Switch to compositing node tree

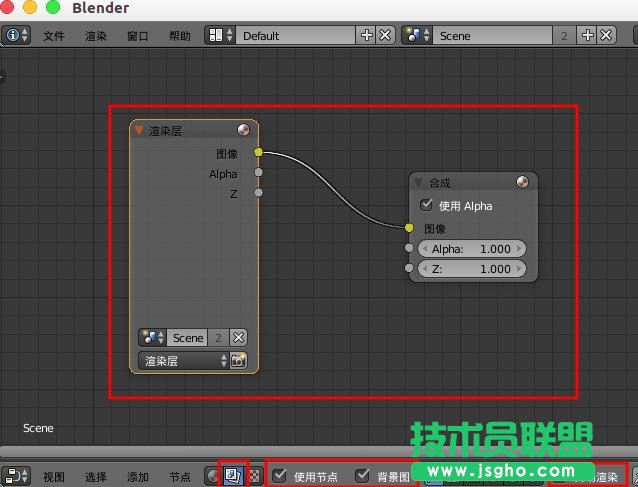pos(233,476)
